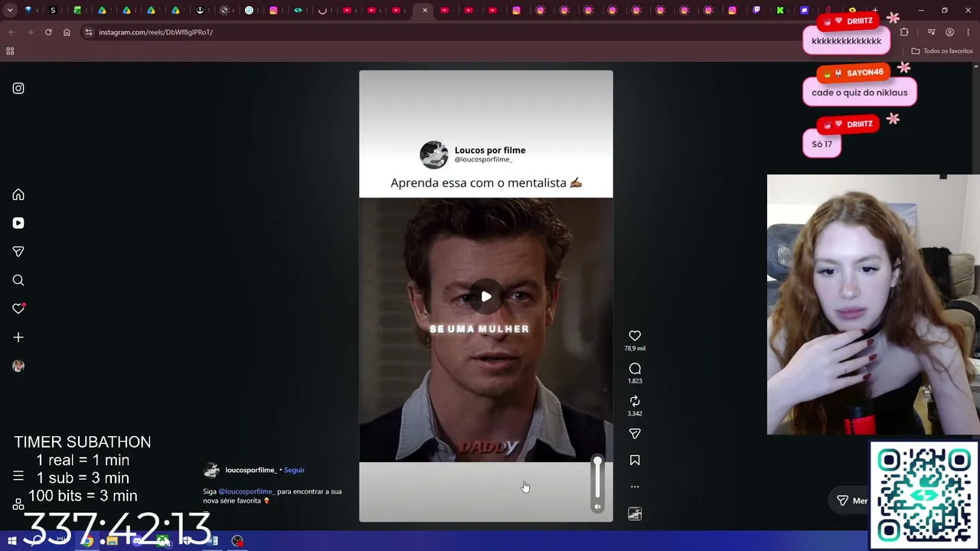Screen dimensions: 980x551
Task: Switch to the Twitch tab
Action: click(x=756, y=11)
